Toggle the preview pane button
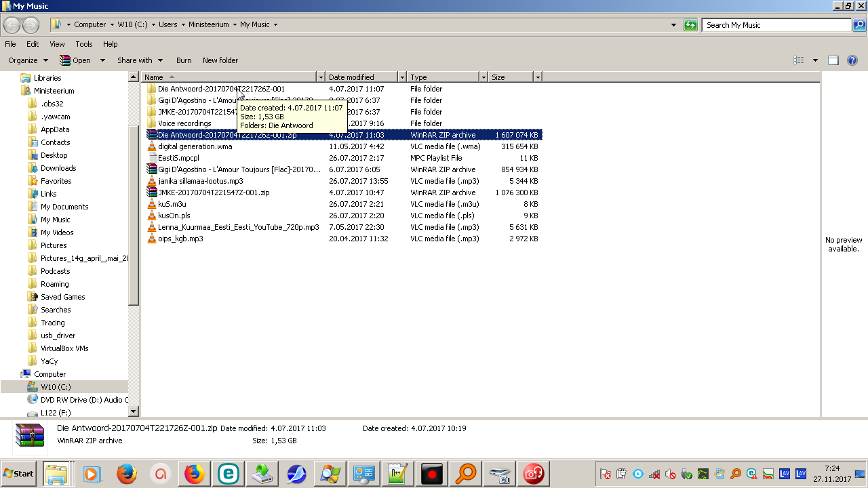 click(833, 60)
